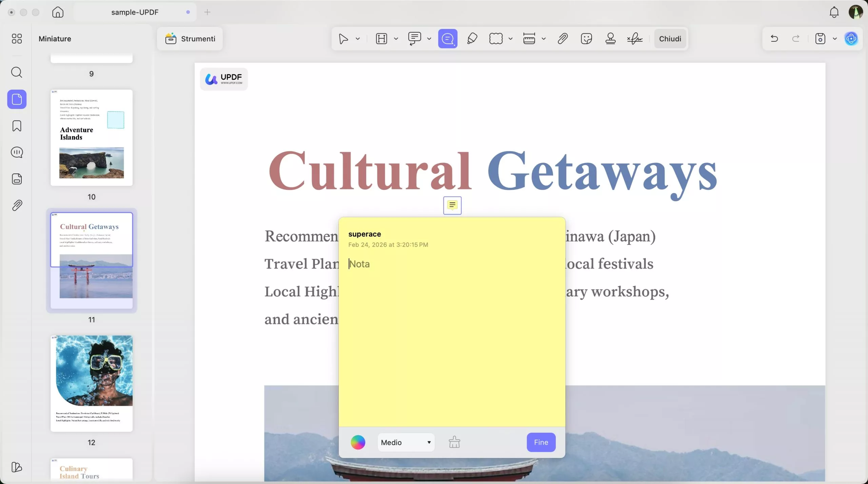This screenshot has width=868, height=484.
Task: Expand the text comment tool options
Action: click(429, 39)
